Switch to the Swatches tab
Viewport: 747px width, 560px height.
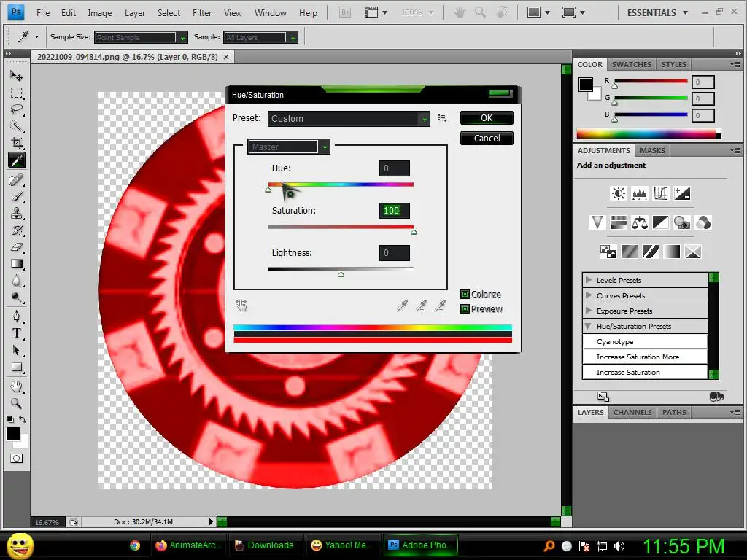(631, 64)
